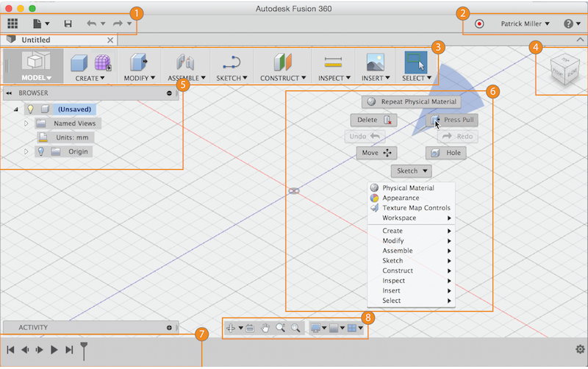This screenshot has height=369, width=588.
Task: Play the design timeline
Action: (54, 350)
